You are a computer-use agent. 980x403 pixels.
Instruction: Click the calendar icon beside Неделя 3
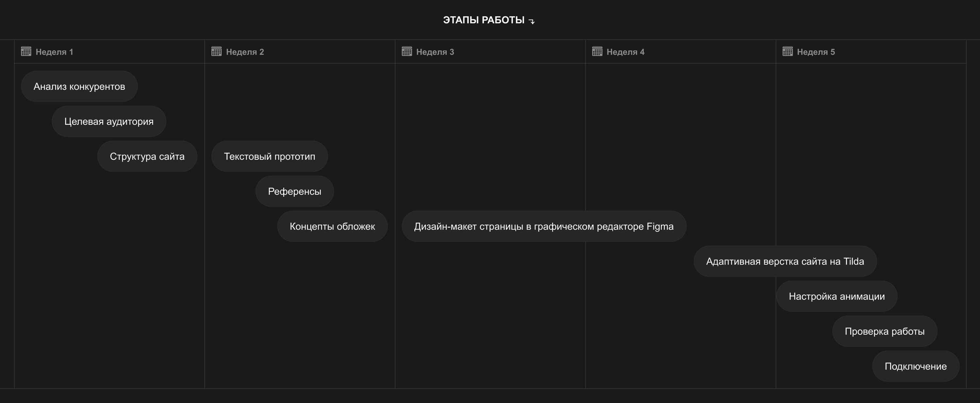407,51
